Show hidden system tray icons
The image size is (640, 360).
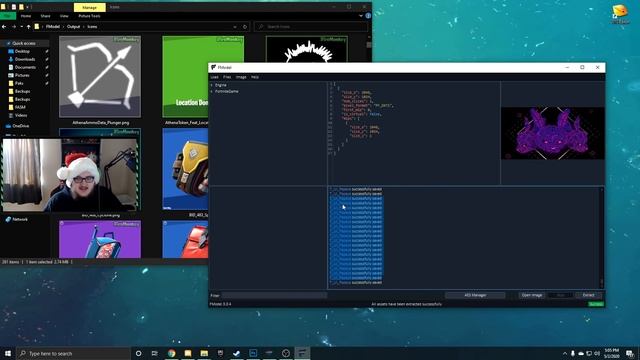[x=565, y=353]
